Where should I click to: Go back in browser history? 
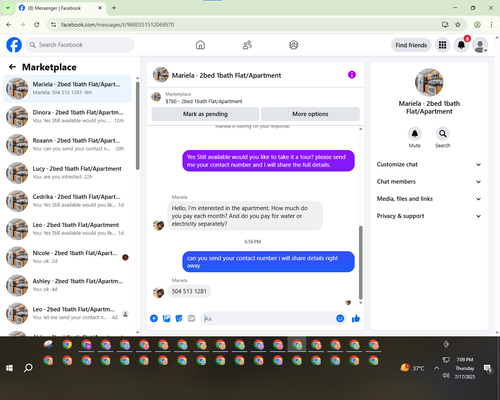click(x=9, y=25)
